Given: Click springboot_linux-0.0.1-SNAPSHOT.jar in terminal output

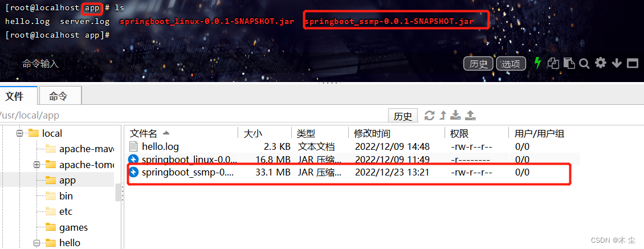Looking at the screenshot, I should tap(207, 21).
